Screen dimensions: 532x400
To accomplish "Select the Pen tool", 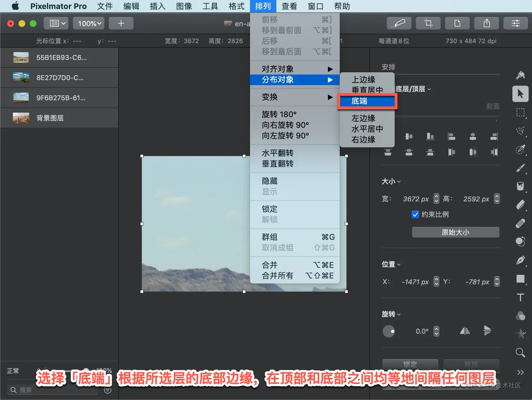I will click(520, 260).
